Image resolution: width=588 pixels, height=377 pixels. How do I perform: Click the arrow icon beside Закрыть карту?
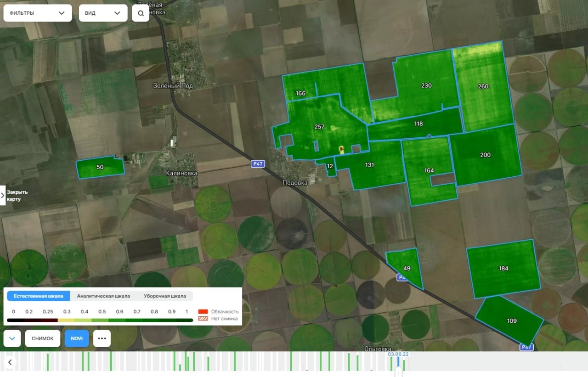pos(3,195)
